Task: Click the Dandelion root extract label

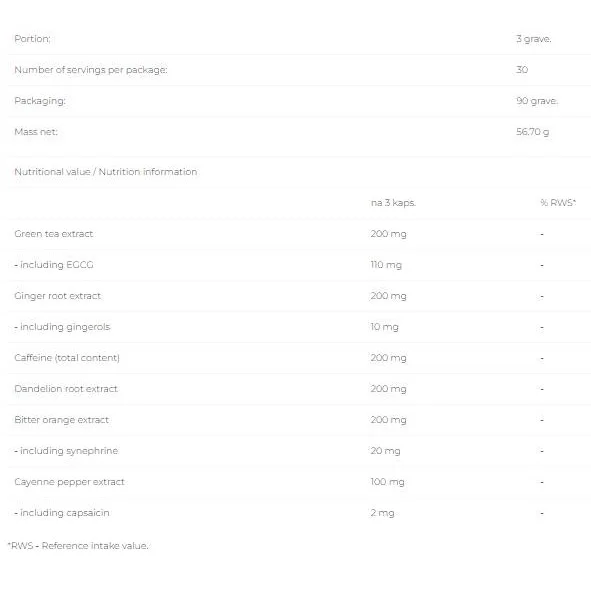Action: click(x=66, y=389)
